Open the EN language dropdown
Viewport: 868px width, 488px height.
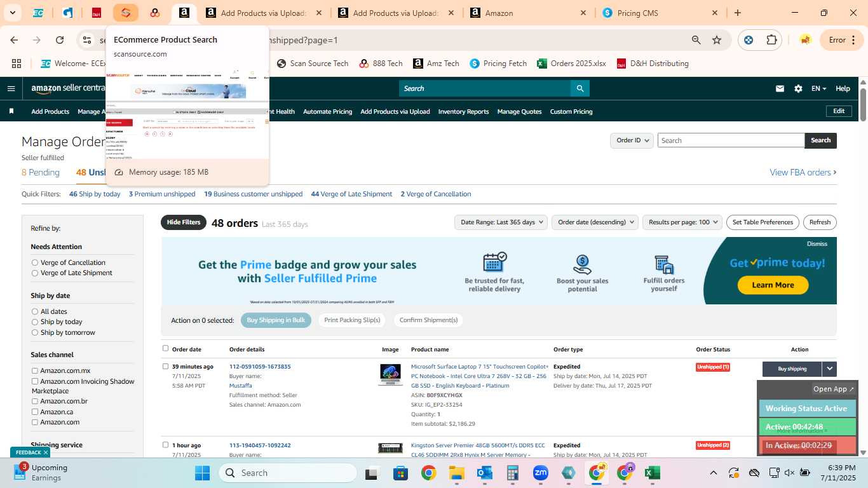point(818,89)
